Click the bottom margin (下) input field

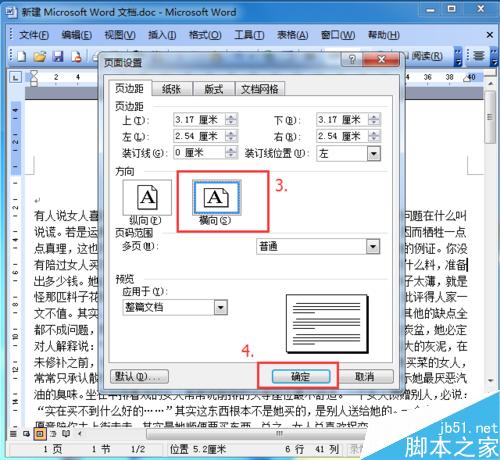click(342, 119)
